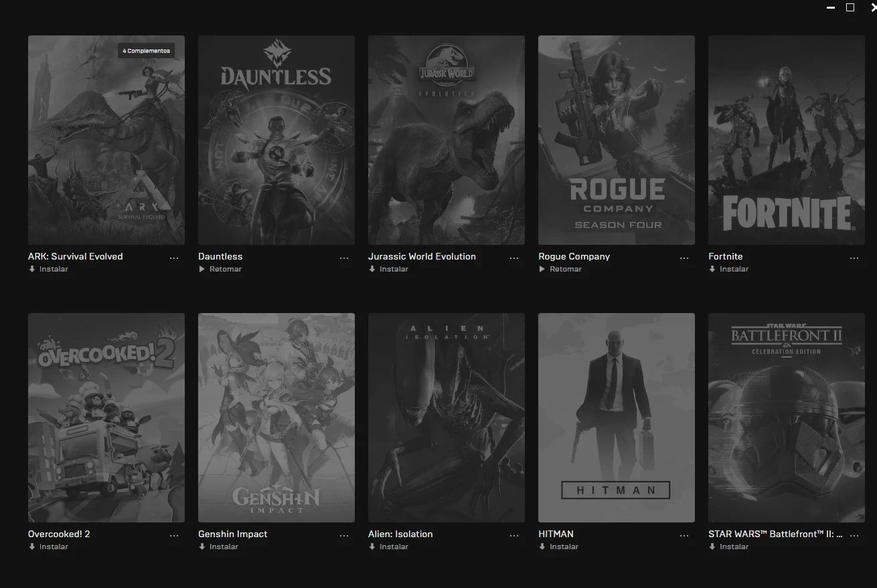Maximize the launcher window
The image size is (877, 588).
pos(850,7)
